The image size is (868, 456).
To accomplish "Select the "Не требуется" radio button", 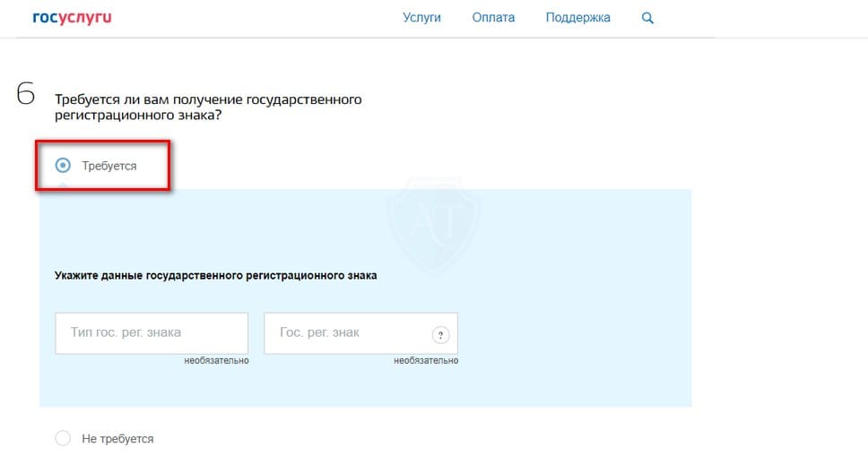I will point(63,439).
